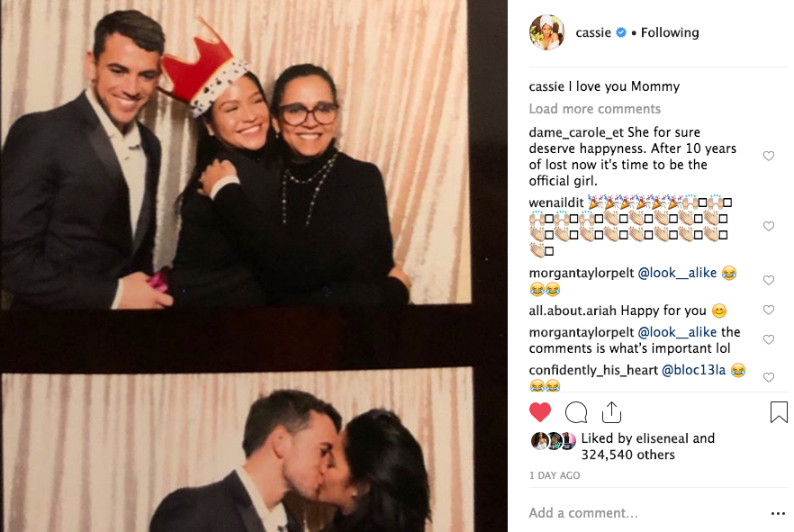Viewport: 794px width, 532px height.
Task: Open the @look__alike mention link
Action: point(678,272)
